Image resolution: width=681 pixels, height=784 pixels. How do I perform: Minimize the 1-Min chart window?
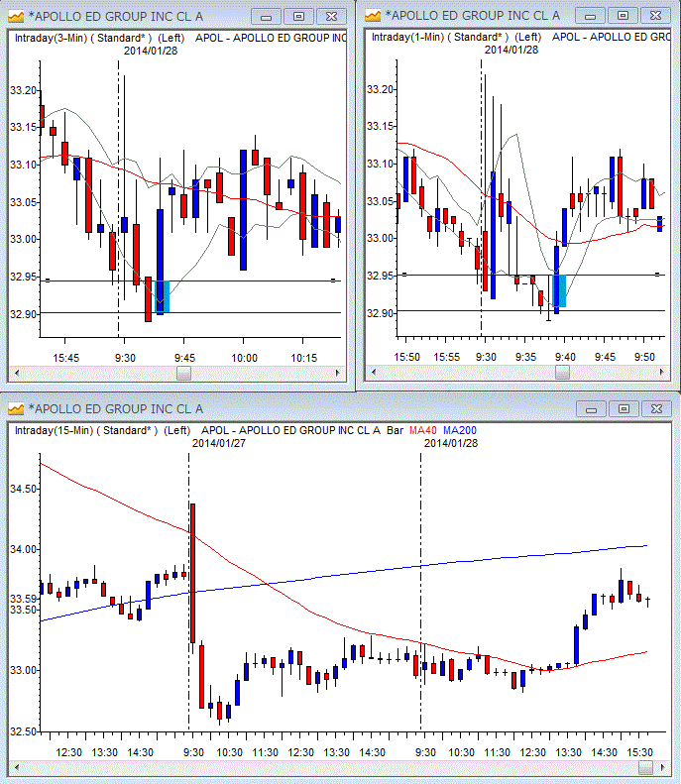tap(590, 16)
